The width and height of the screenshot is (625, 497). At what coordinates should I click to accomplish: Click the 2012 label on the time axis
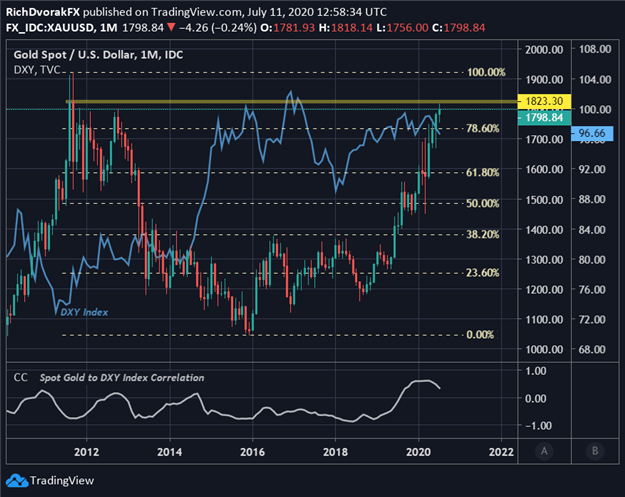point(86,452)
